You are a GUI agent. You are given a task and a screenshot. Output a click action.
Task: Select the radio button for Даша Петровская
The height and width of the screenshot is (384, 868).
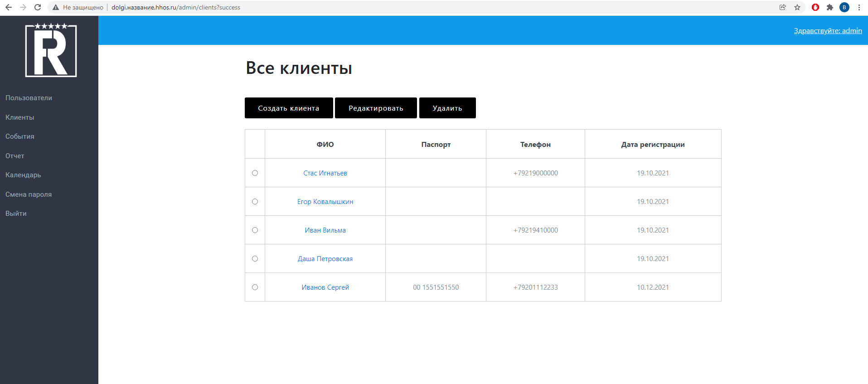point(255,258)
